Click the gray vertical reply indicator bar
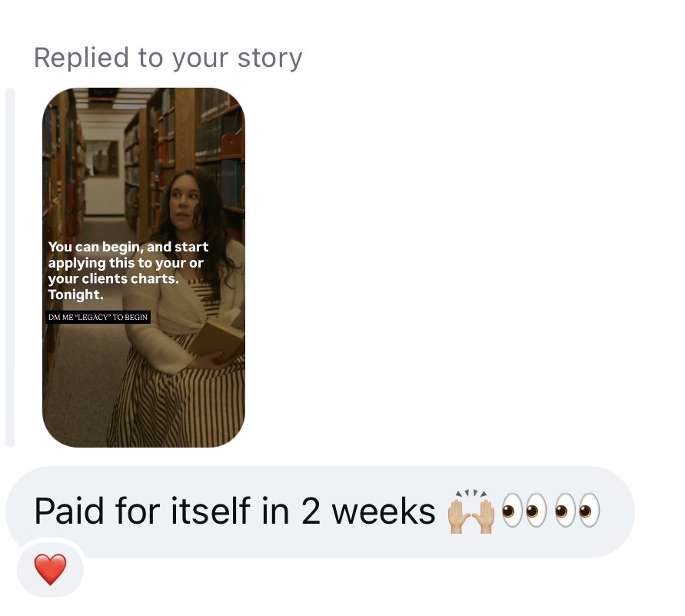Screen dimensions: 685x616 pyautogui.click(x=10, y=268)
